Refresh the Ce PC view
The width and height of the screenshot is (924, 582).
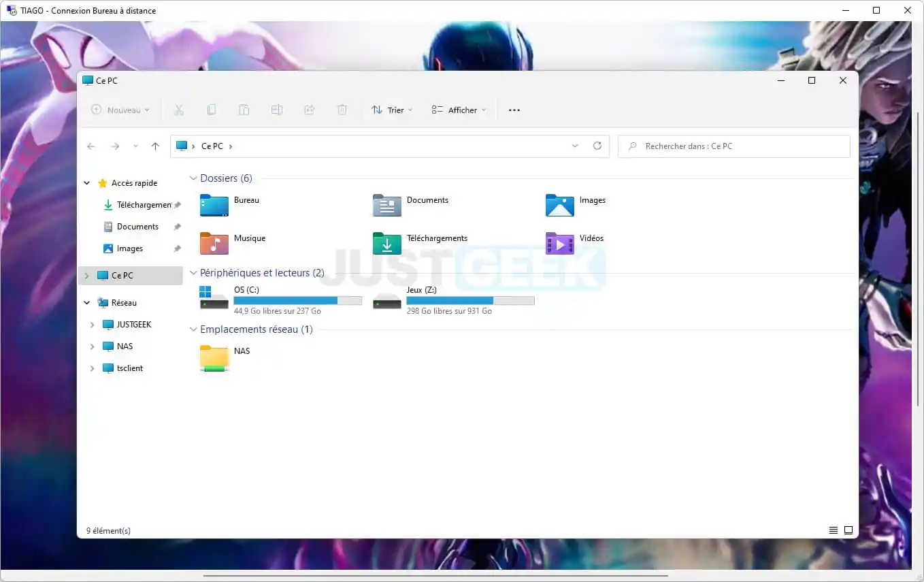(597, 146)
